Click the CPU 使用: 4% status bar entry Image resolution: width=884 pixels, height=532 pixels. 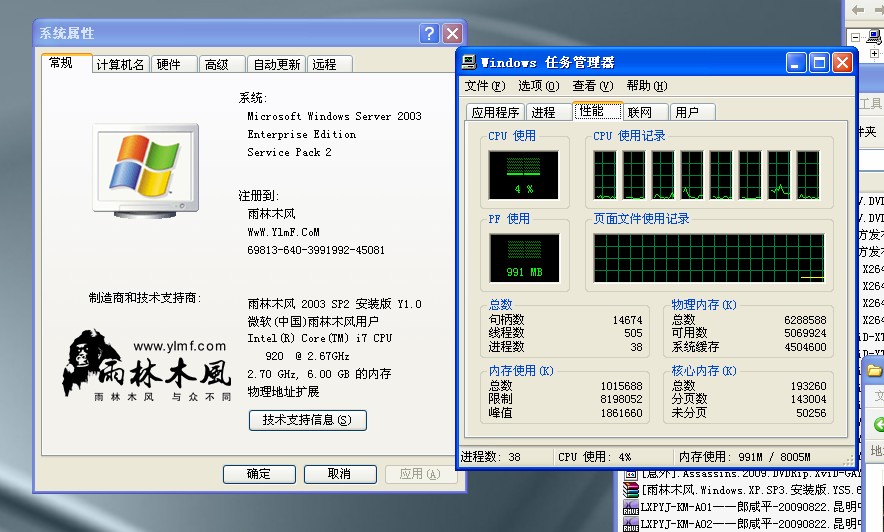[x=595, y=457]
